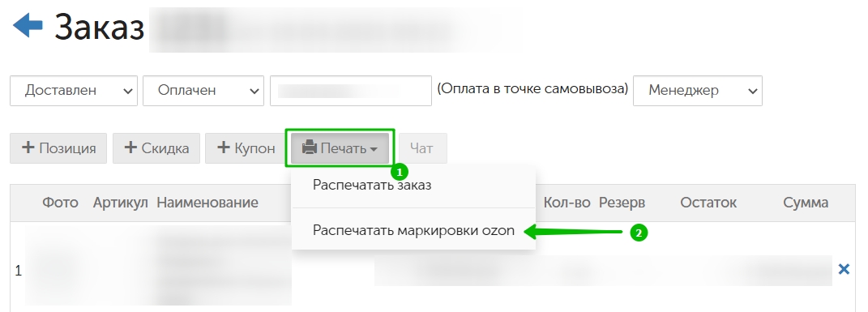This screenshot has width=868, height=312.
Task: Click the Остаток column header
Action: 708,203
